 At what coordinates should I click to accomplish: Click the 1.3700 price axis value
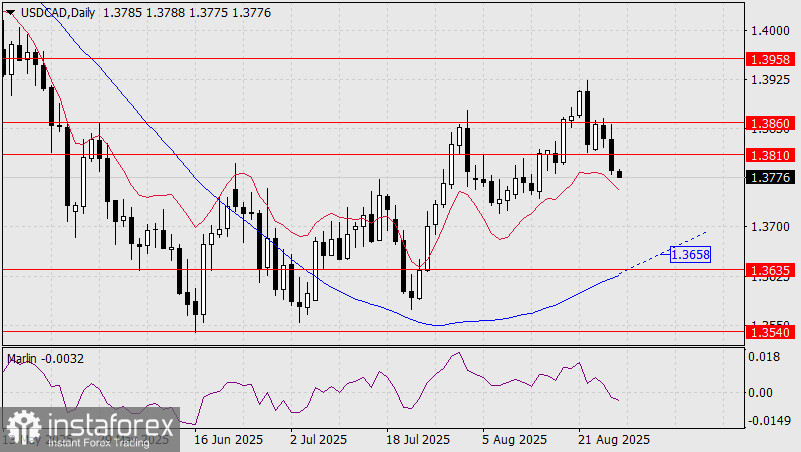click(769, 226)
